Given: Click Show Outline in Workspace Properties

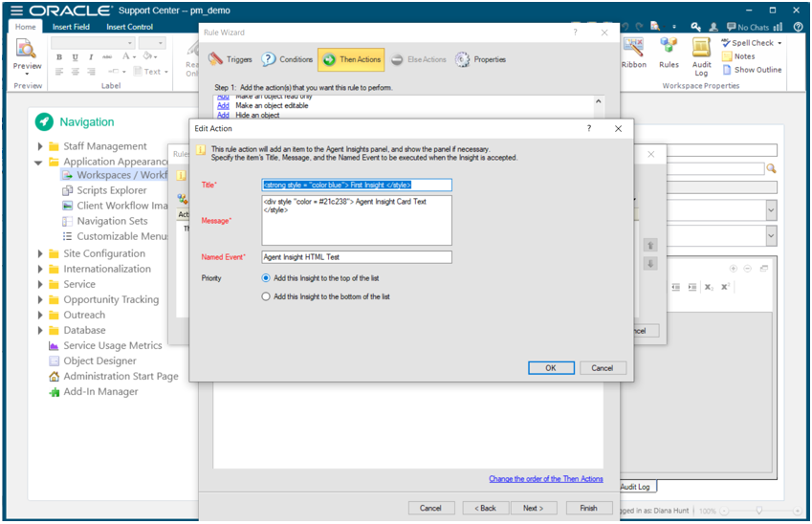Looking at the screenshot, I should pyautogui.click(x=752, y=70).
